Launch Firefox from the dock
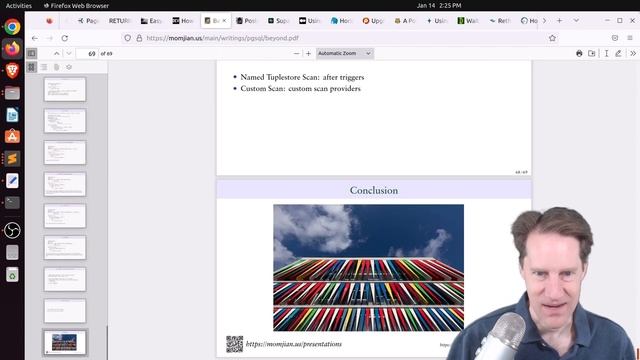This screenshot has height=360, width=640. [12, 49]
